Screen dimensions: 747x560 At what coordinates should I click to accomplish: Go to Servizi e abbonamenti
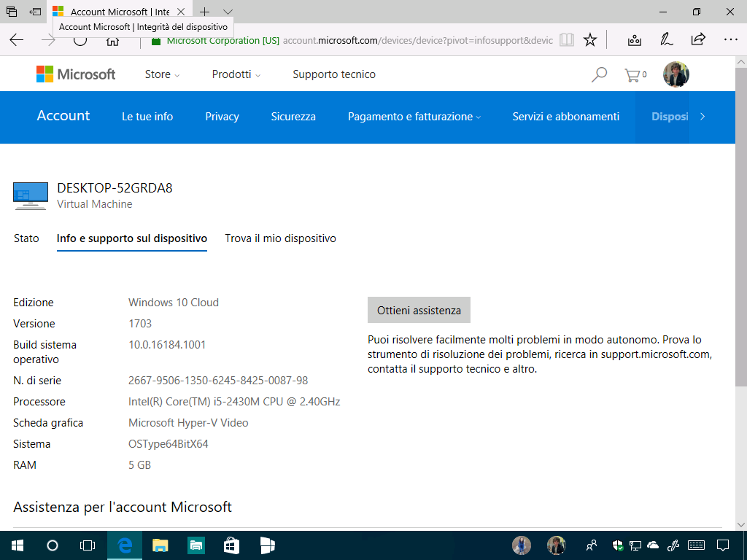tap(565, 117)
